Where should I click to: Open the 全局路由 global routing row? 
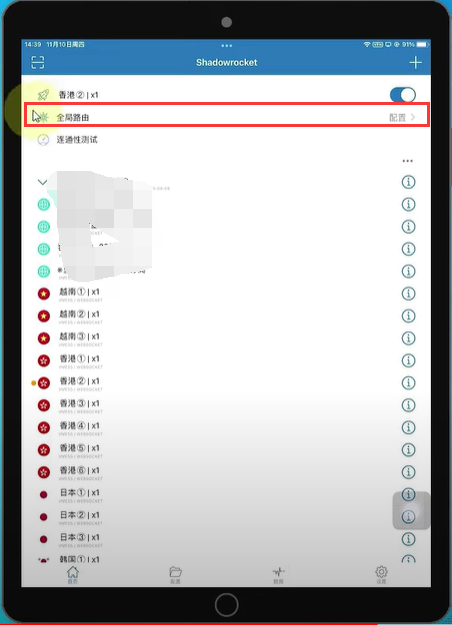point(227,117)
